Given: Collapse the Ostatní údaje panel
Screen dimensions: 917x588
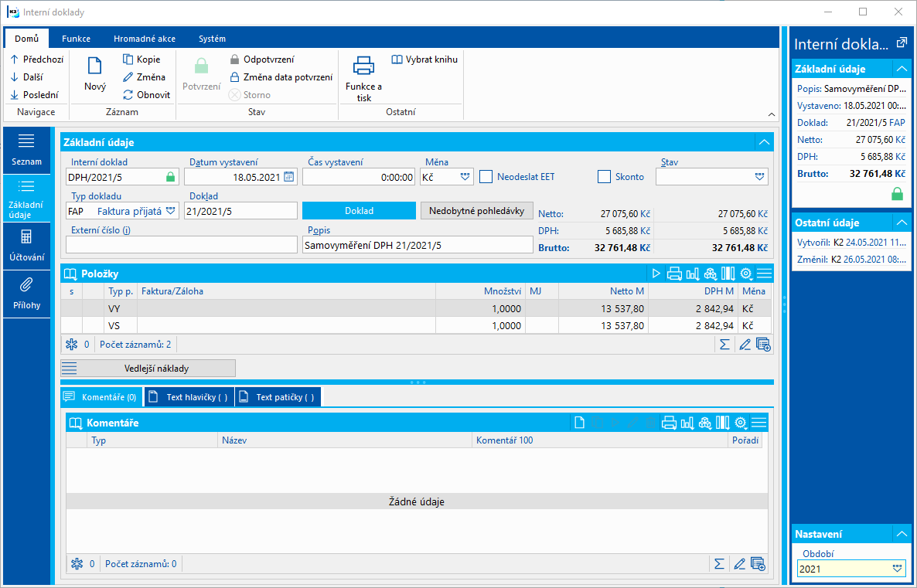Looking at the screenshot, I should [x=901, y=223].
